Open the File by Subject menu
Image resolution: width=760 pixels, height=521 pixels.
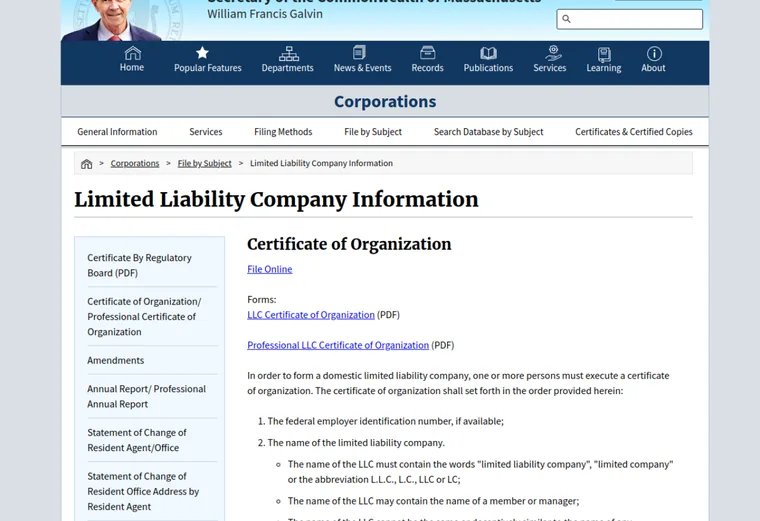(x=373, y=132)
